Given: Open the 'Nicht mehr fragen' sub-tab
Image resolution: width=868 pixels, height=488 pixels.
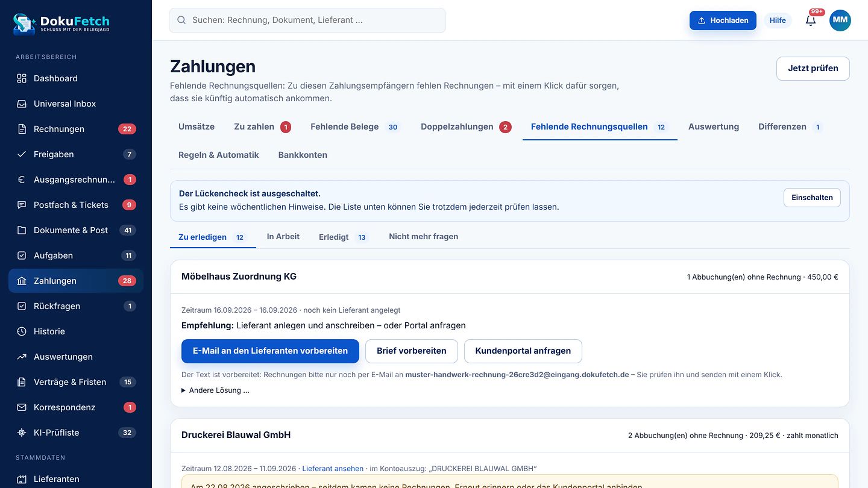Looking at the screenshot, I should click(x=424, y=237).
